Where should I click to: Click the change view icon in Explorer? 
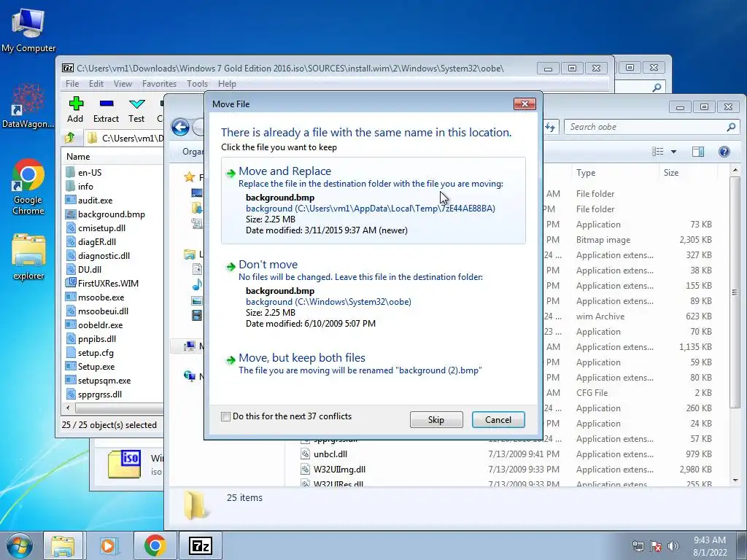pos(658,152)
